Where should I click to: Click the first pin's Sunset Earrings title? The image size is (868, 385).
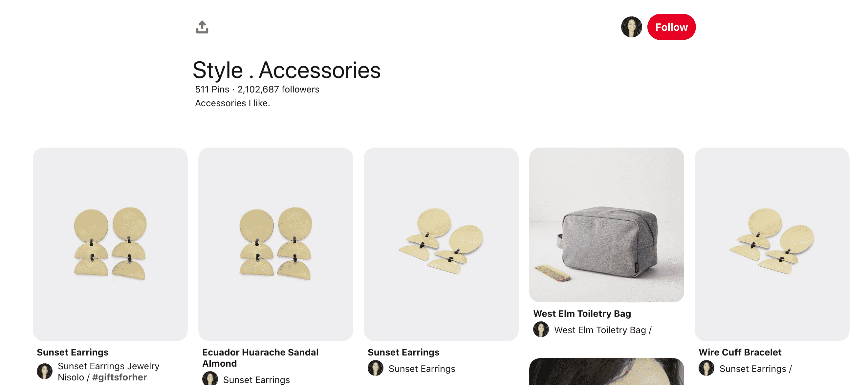coord(73,352)
